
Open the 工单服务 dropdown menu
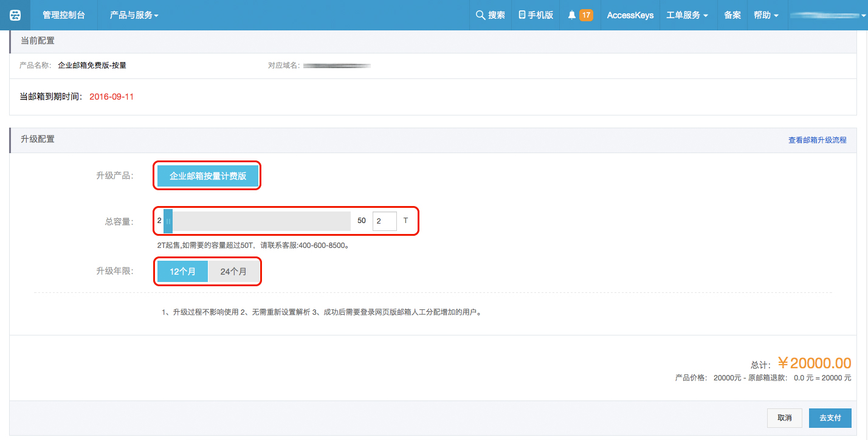click(687, 15)
